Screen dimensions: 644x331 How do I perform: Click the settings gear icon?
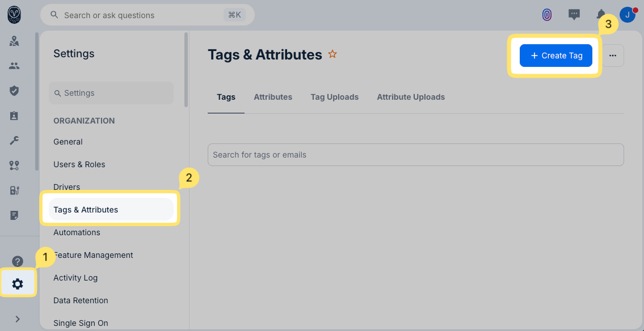[x=18, y=284]
